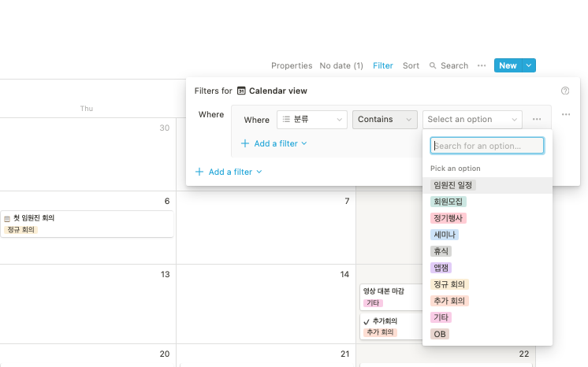Open the Sort menu
The image size is (588, 367).
[x=411, y=65]
